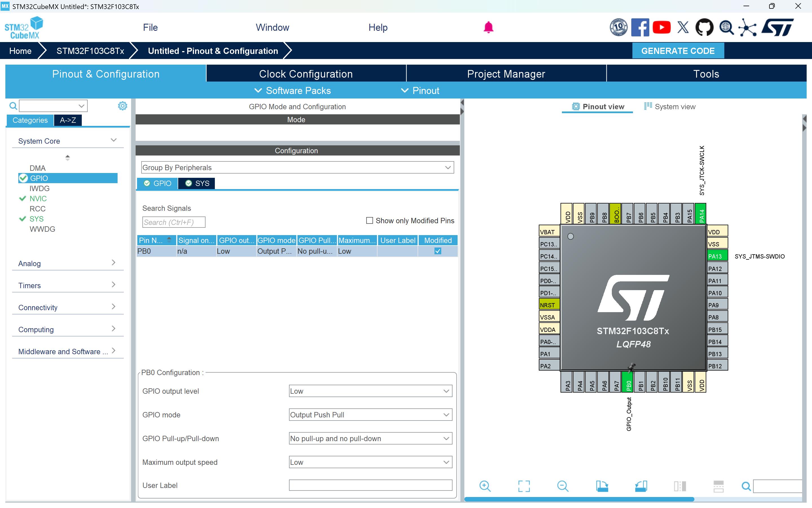Open the X social icon

683,27
